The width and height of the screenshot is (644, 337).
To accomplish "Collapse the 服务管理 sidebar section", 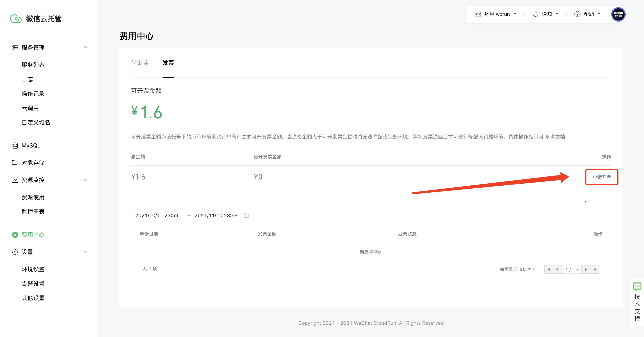I will point(86,47).
